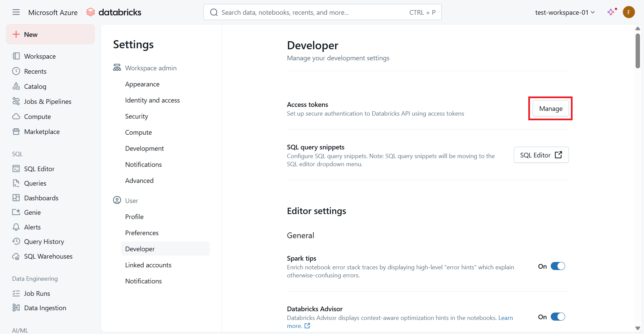Image resolution: width=644 pixels, height=334 pixels.
Task: Open Notifications under User section
Action: (143, 281)
